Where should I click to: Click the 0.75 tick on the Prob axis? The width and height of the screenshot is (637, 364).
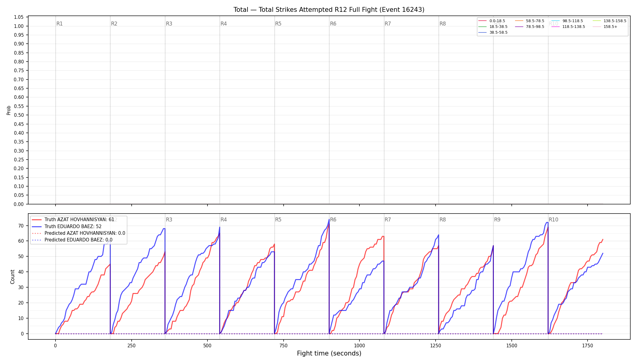(x=19, y=71)
